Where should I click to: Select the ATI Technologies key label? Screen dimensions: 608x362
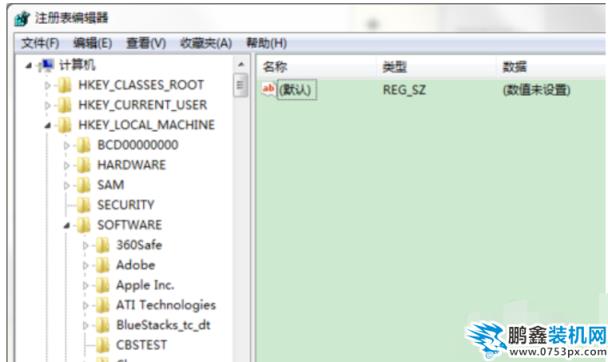166,305
